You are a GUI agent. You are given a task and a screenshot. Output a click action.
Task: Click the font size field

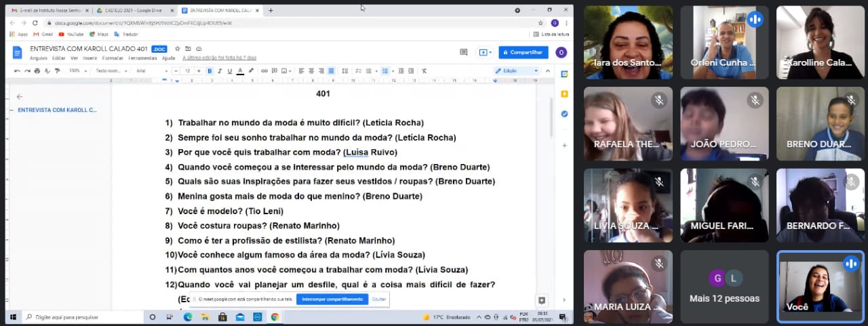188,70
